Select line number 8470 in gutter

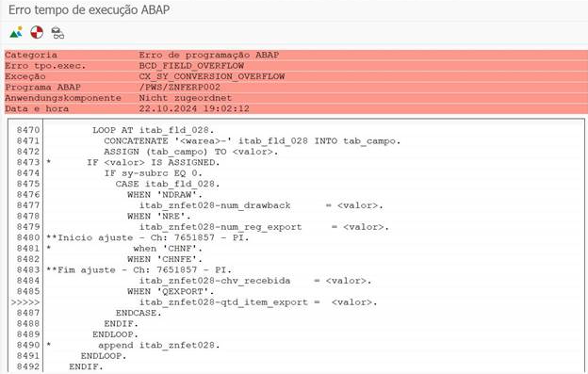point(27,130)
